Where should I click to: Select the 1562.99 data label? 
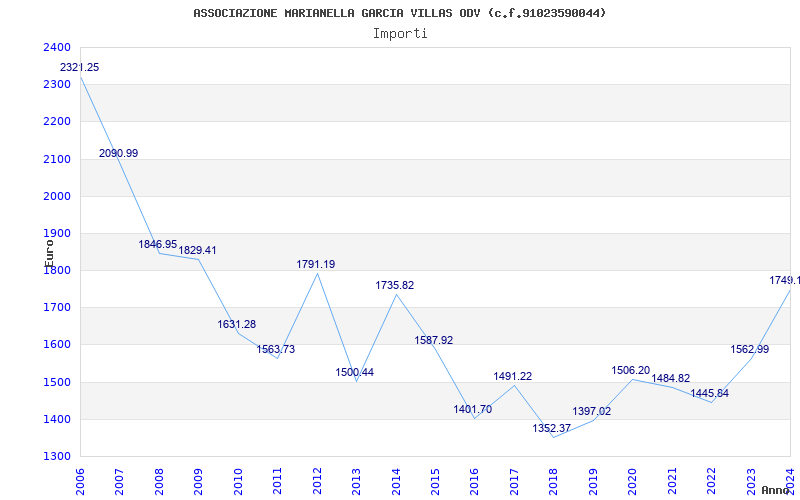[x=749, y=349]
